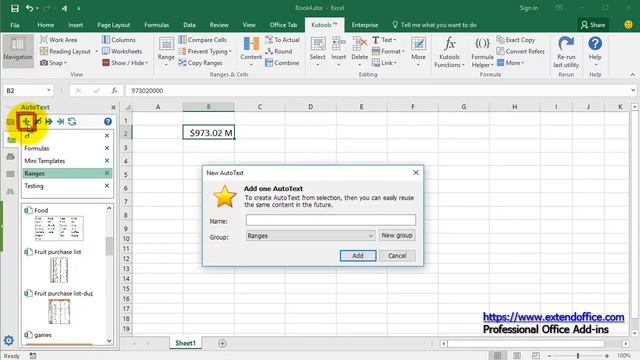
Task: Adjust the zoom slider in status bar
Action: tap(578, 356)
